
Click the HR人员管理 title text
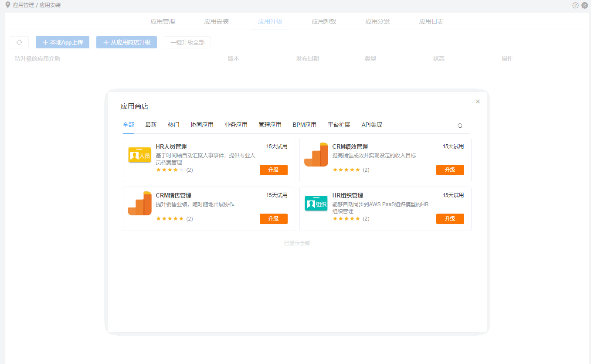(x=171, y=146)
